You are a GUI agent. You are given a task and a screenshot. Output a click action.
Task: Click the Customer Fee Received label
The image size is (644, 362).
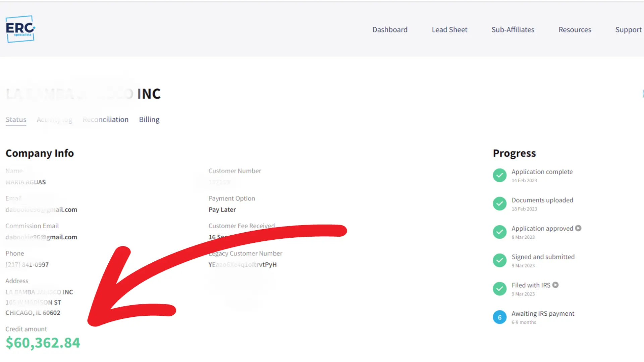(241, 226)
